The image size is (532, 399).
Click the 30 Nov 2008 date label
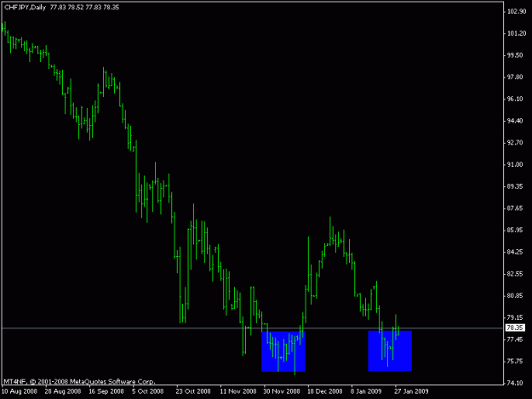coord(282,391)
